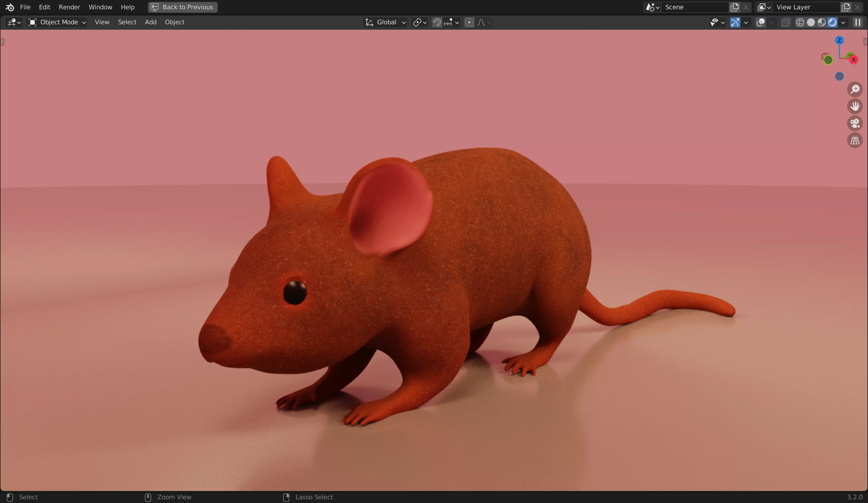Click the red X axis on the navigation gizmo

[x=854, y=60]
